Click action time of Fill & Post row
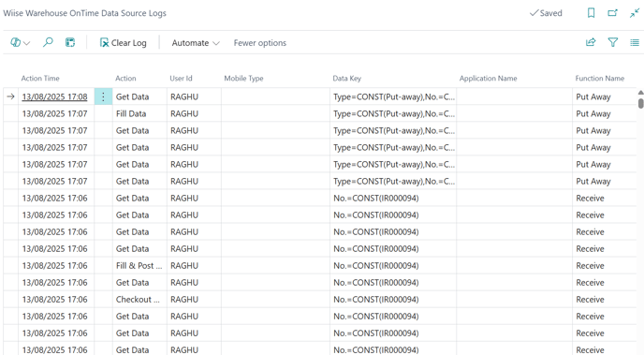Viewport: 644px width, 355px height. (54, 266)
